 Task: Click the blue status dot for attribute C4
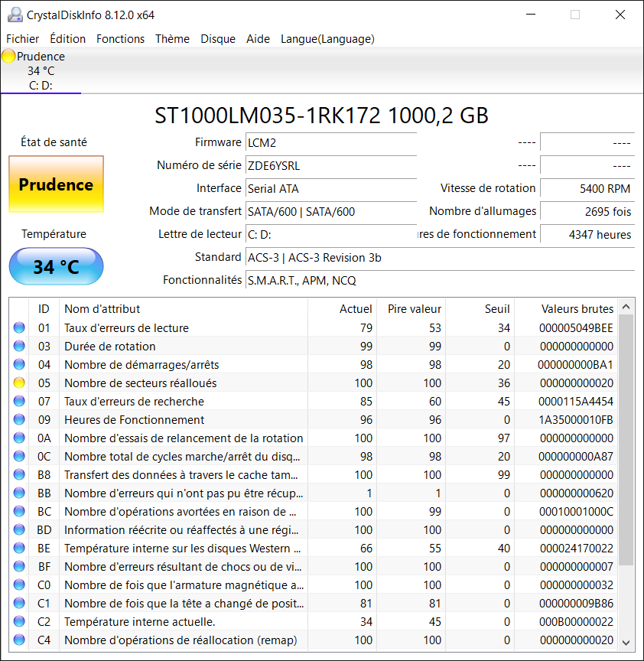coord(19,640)
